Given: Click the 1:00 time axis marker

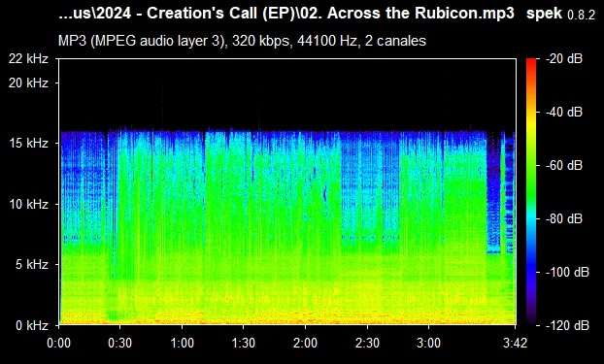Looking at the screenshot, I should pos(182,343).
